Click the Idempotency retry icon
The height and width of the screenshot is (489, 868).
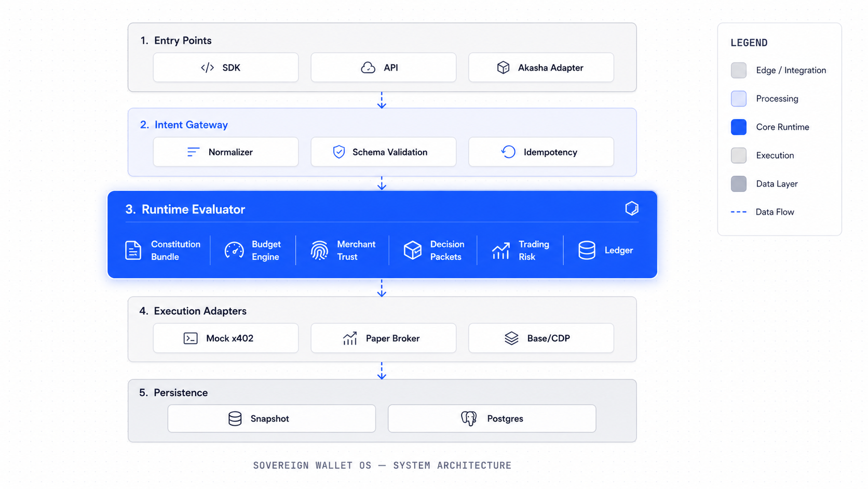pyautogui.click(x=508, y=152)
